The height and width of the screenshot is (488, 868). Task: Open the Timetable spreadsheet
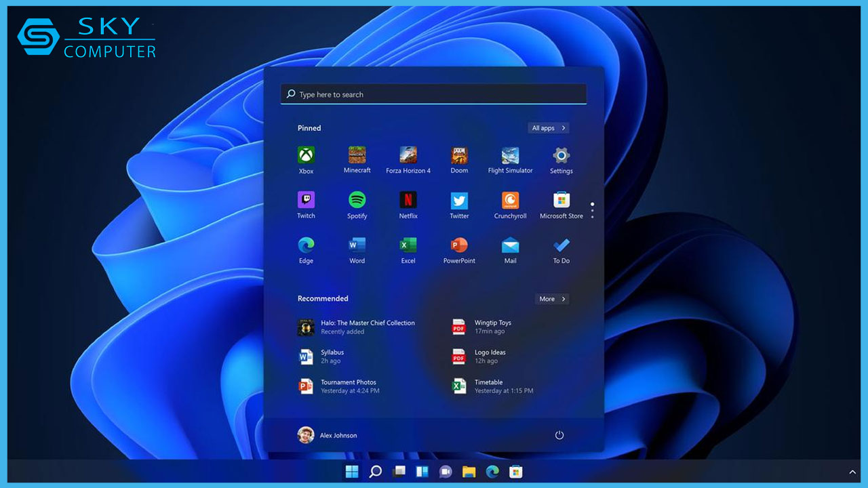coord(493,386)
